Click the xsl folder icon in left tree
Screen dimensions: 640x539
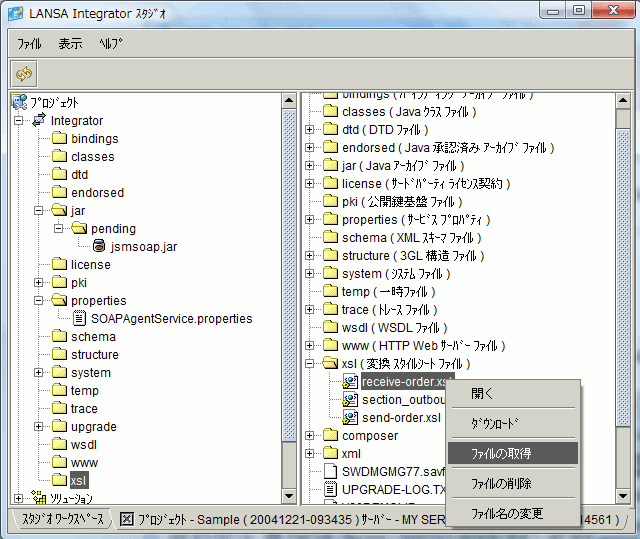click(59, 480)
